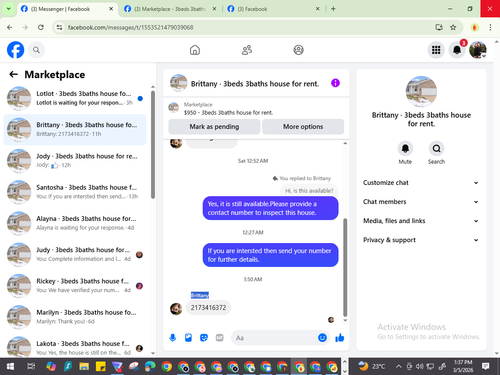Image resolution: width=500 pixels, height=375 pixels.
Task: Open the account profile picture menu
Action: click(478, 50)
